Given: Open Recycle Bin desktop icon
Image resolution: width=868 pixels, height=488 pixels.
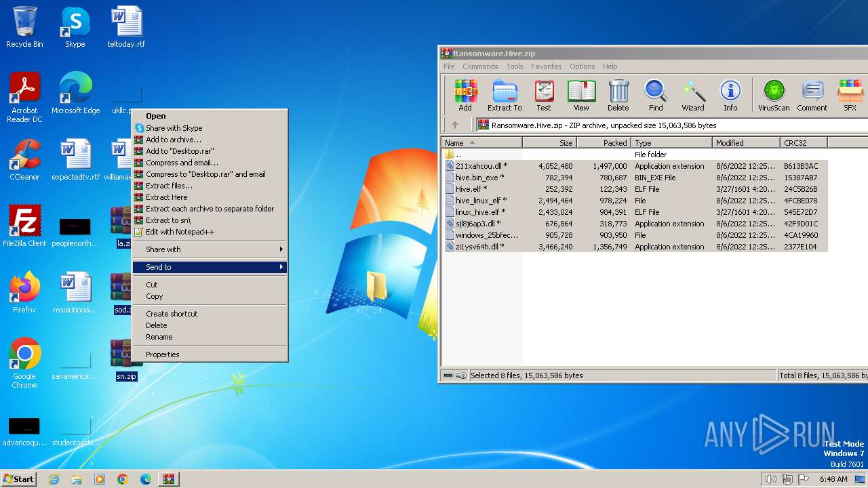Looking at the screenshot, I should [24, 27].
